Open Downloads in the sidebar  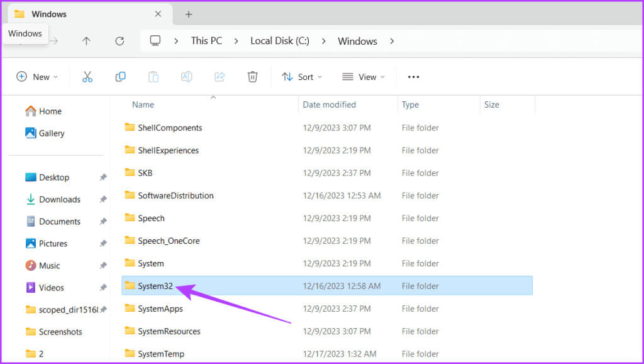(53, 200)
